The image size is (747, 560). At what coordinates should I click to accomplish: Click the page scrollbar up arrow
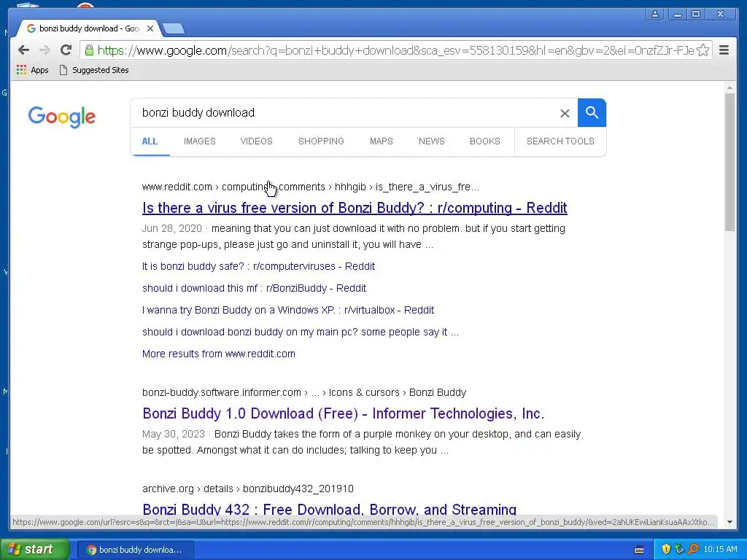(729, 87)
